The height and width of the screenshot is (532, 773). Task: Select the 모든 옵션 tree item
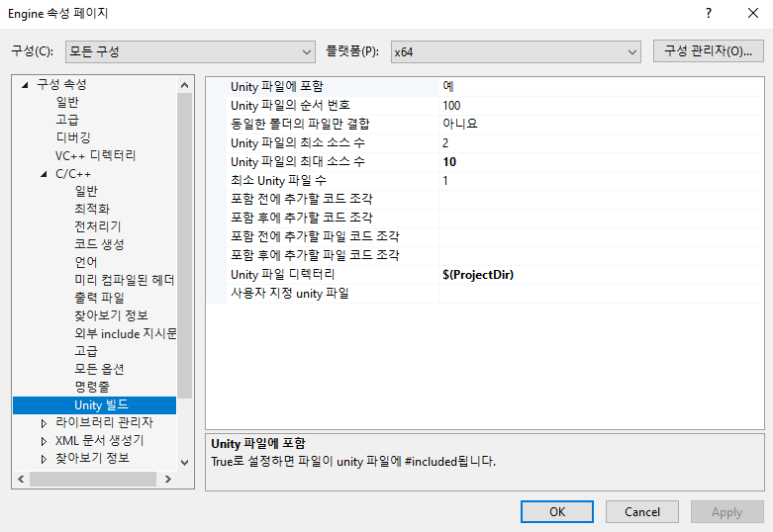(99, 369)
